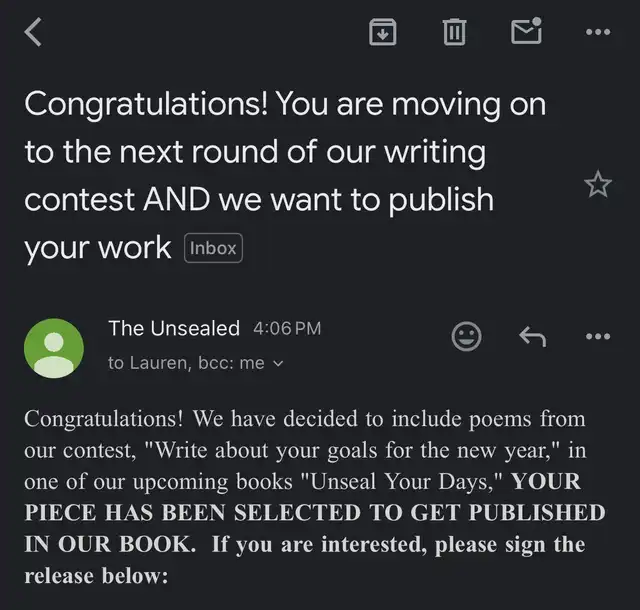This screenshot has width=640, height=610.
Task: Go back using the left arrow
Action: 33,32
